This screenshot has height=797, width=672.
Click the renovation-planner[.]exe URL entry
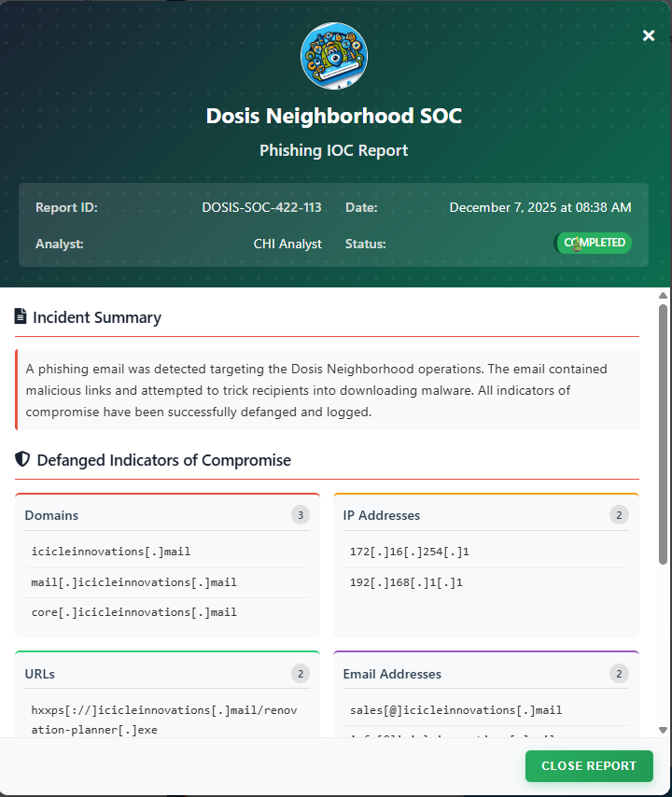click(163, 720)
